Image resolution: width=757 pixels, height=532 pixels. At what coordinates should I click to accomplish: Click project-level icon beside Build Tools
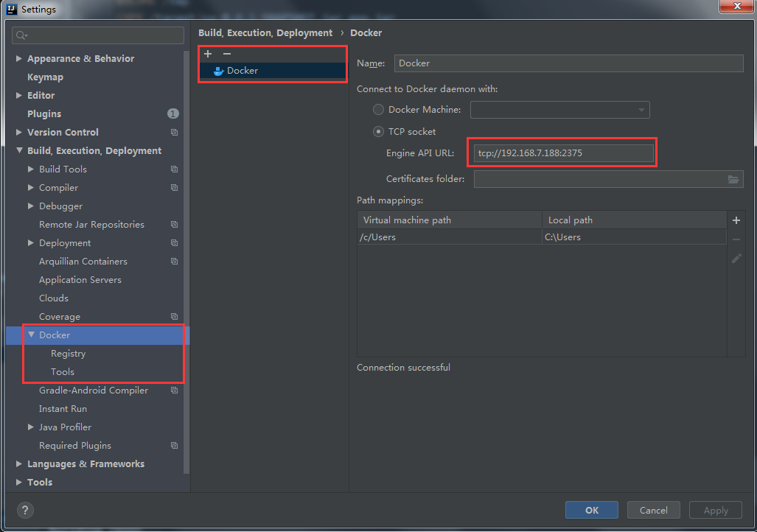click(x=174, y=169)
